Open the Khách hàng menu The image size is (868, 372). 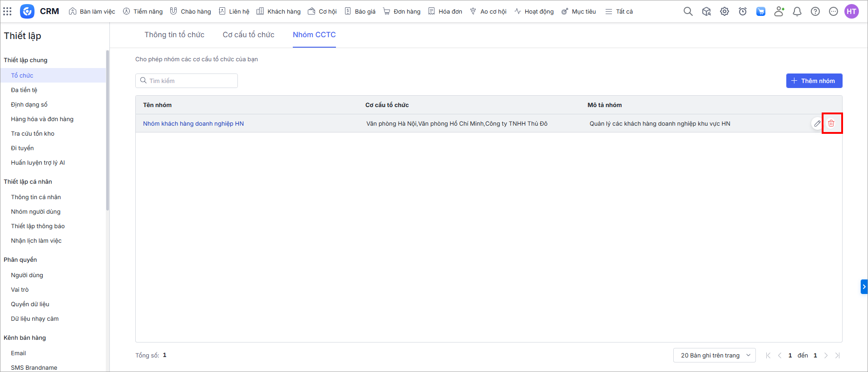(279, 11)
